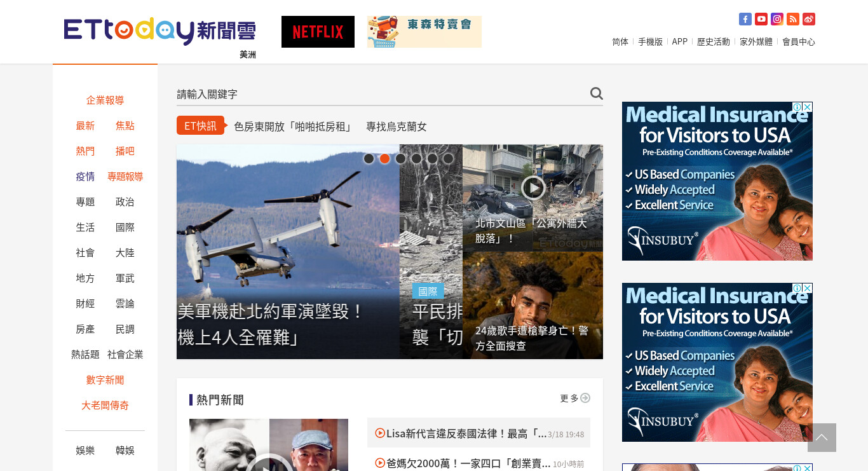
Task: Select the fifth carousel dot
Action: click(432, 158)
